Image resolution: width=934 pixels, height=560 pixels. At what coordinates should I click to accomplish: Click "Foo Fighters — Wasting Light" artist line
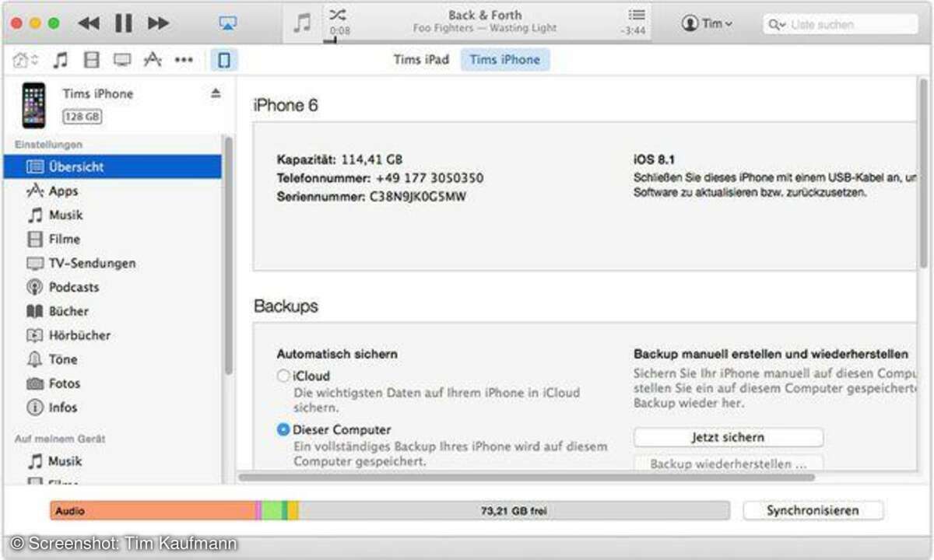point(485,28)
